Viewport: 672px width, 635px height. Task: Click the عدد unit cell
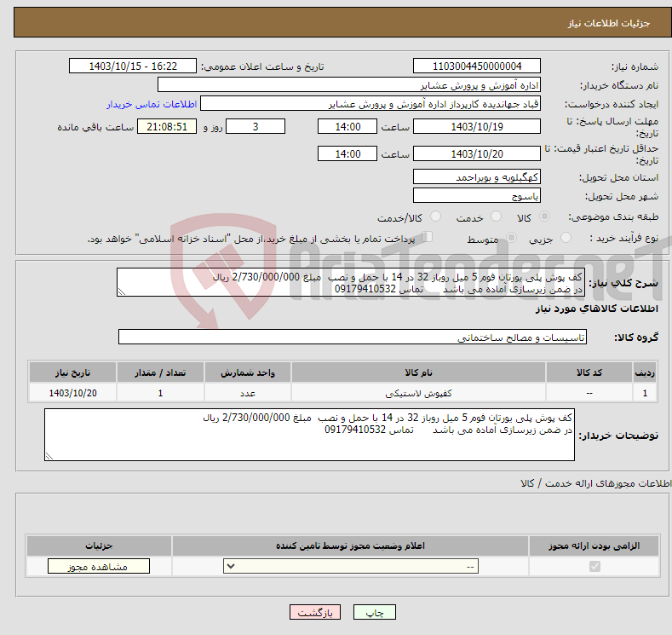pos(248,393)
